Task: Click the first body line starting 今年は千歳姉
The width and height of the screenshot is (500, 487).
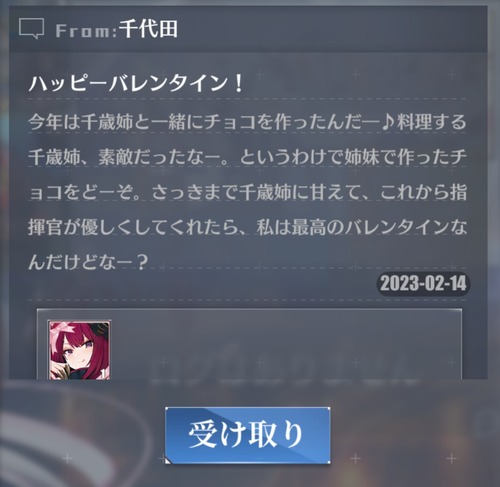Action: 247,121
